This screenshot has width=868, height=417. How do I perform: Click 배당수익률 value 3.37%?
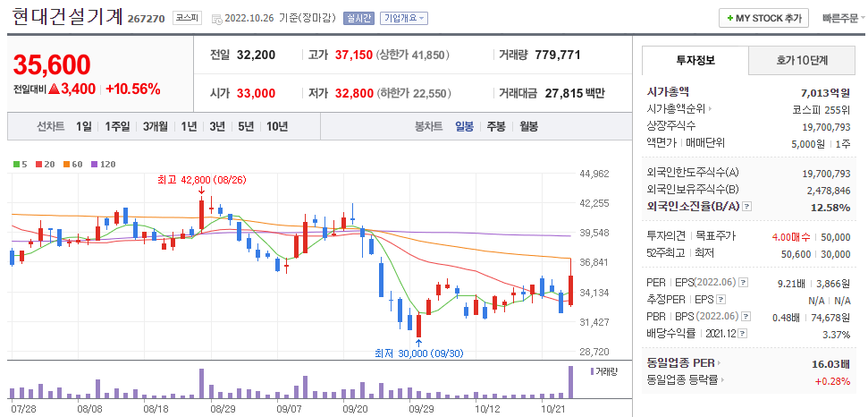coord(837,335)
